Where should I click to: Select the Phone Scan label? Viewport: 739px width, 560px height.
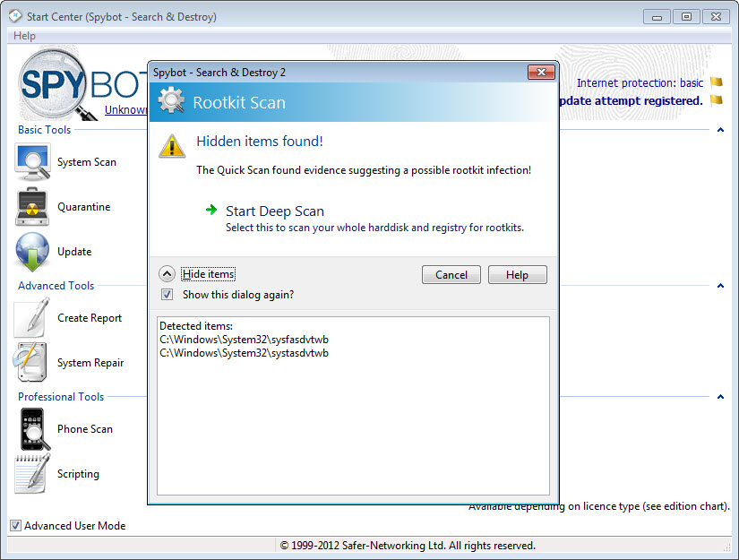(x=85, y=429)
